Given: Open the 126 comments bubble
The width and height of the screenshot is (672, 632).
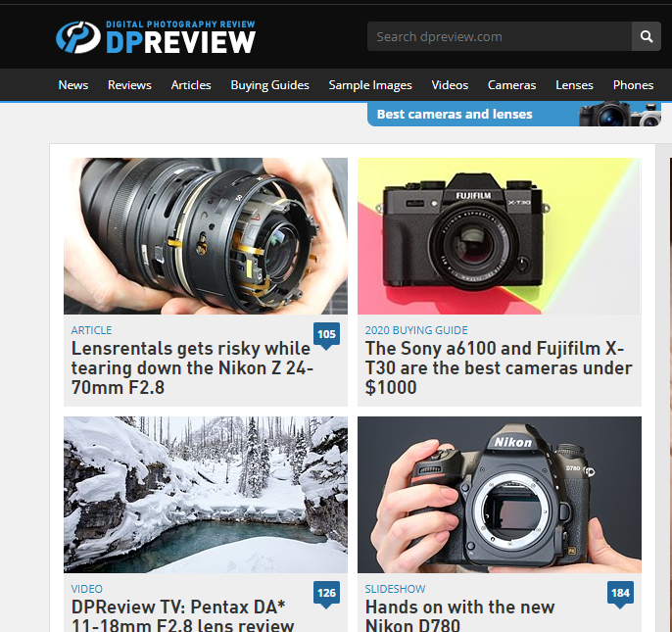Looking at the screenshot, I should click(x=326, y=593).
